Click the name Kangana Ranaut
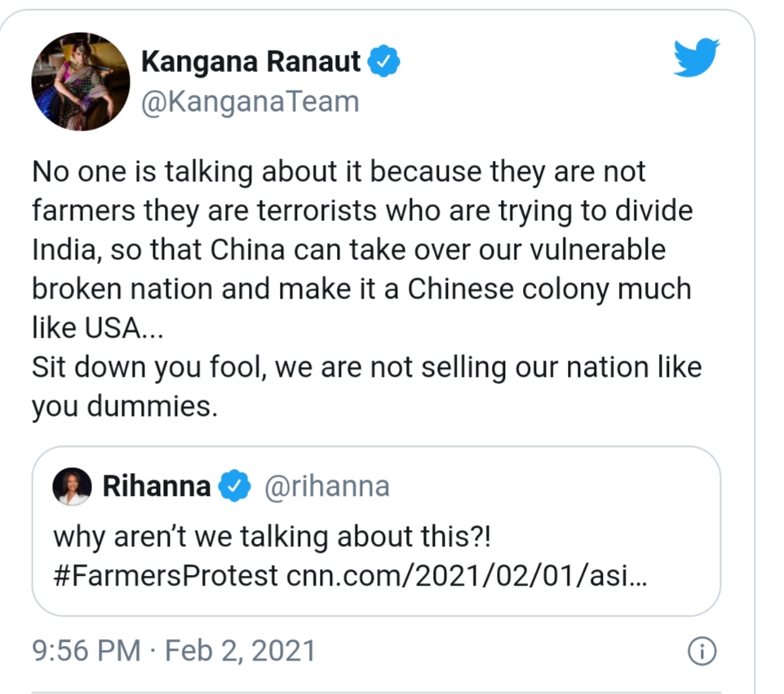Screen dimensions: 784x694 pos(253,59)
